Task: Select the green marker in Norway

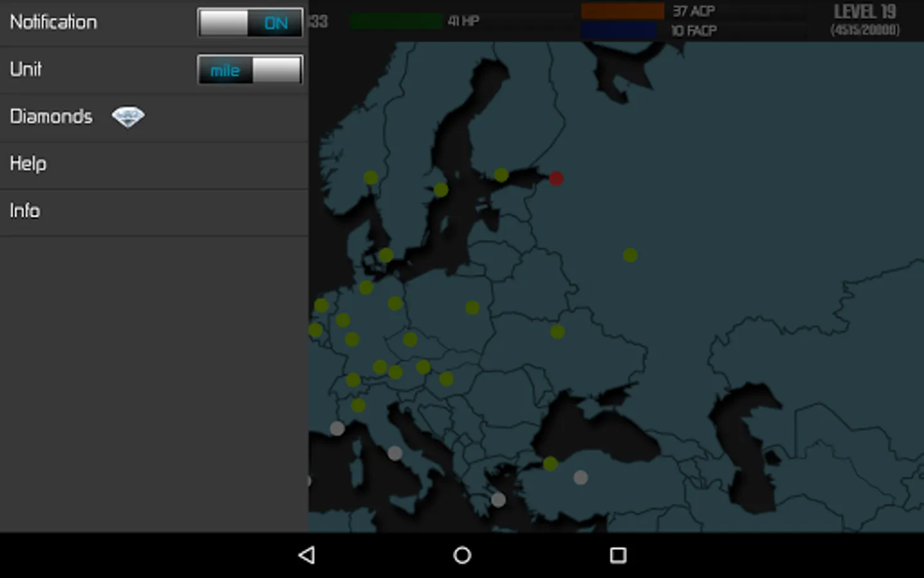Action: tap(371, 177)
